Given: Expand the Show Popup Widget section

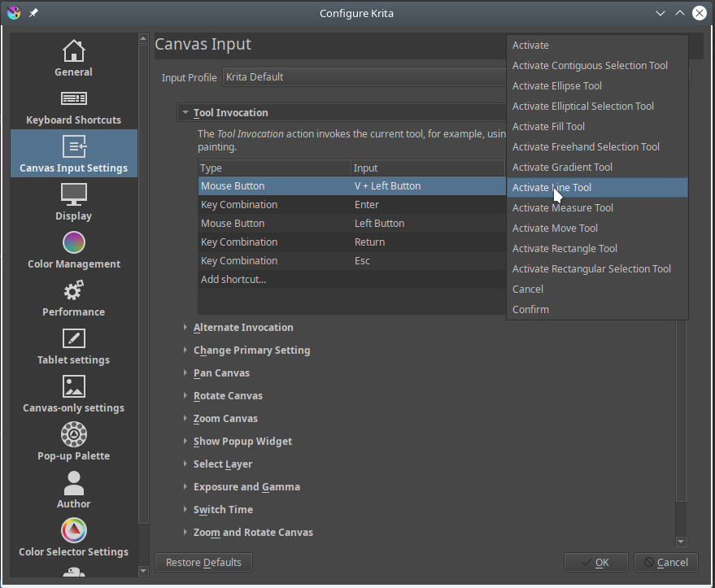Looking at the screenshot, I should click(185, 441).
